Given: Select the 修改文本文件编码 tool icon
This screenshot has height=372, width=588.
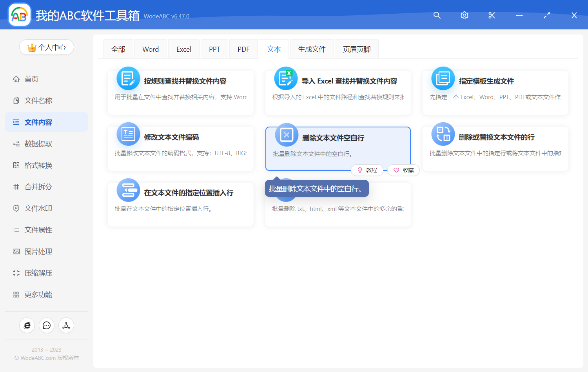Looking at the screenshot, I should pyautogui.click(x=128, y=134).
